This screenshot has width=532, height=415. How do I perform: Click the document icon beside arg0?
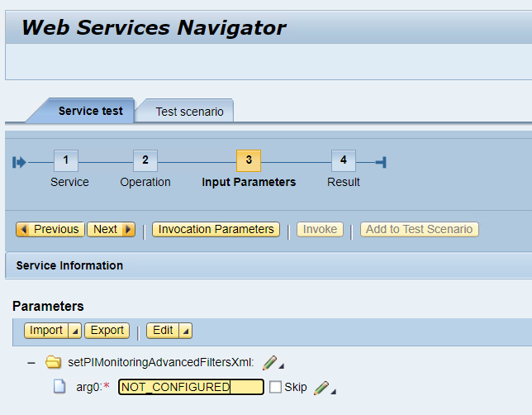[x=59, y=387]
